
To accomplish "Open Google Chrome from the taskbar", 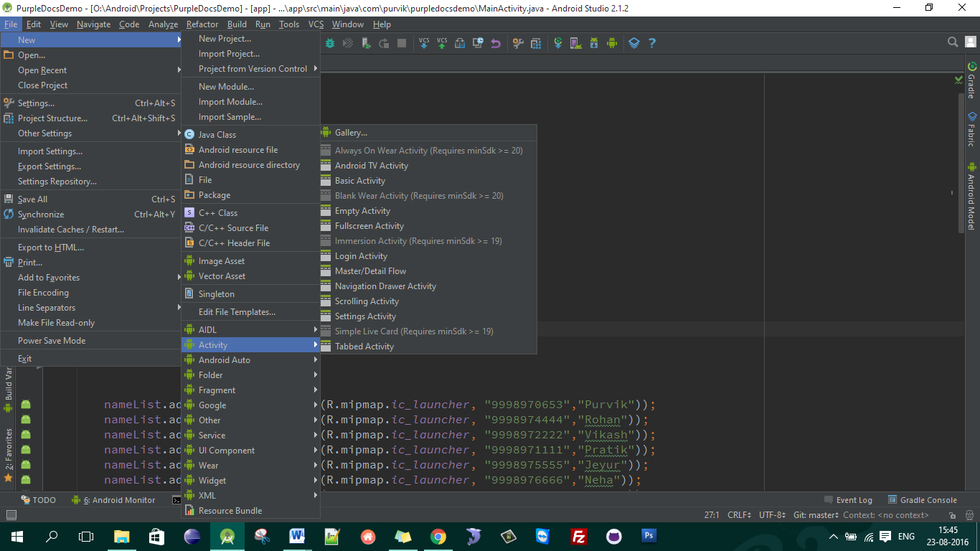I will [438, 536].
